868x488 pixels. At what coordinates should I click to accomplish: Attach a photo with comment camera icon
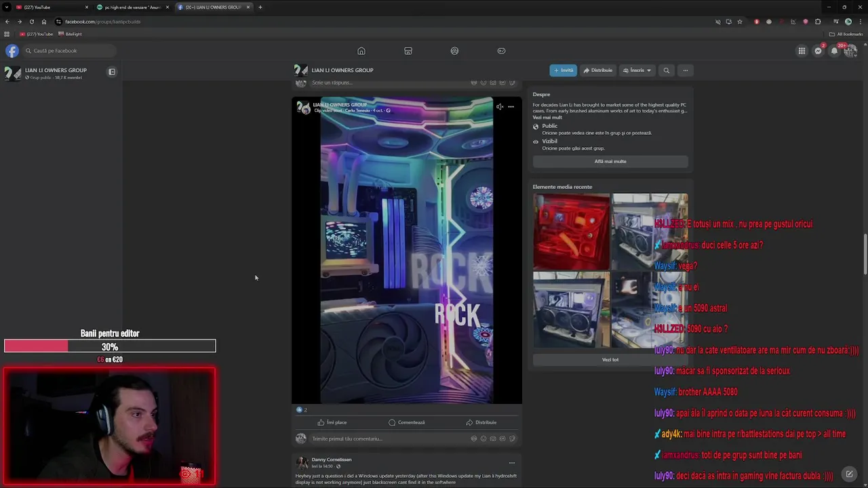[493, 439]
